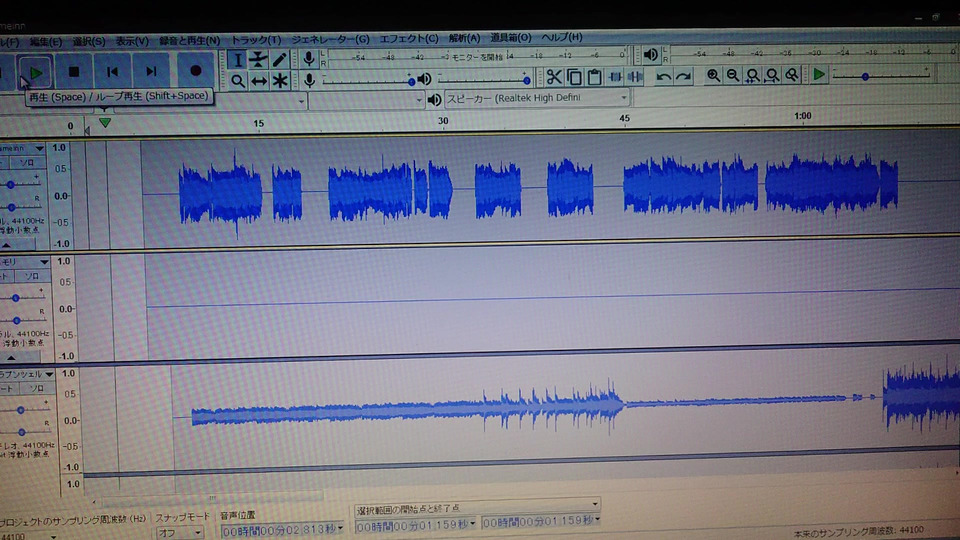Toggle Solo on the first track

[x=26, y=163]
